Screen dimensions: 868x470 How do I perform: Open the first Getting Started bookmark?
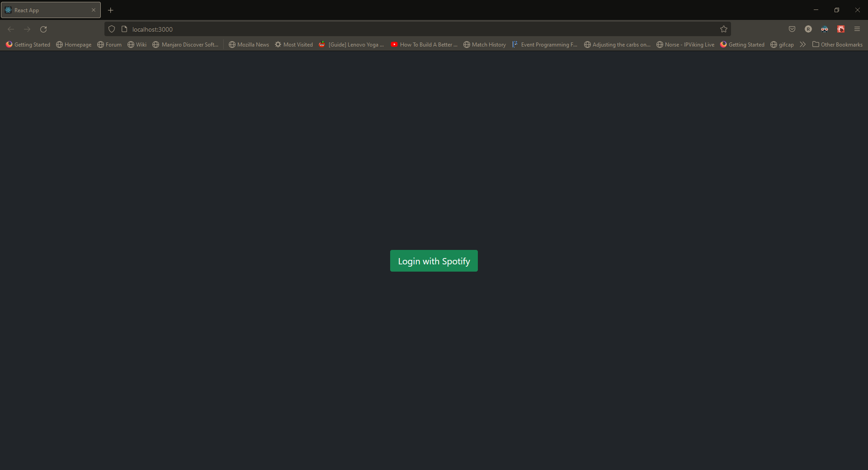(x=28, y=45)
